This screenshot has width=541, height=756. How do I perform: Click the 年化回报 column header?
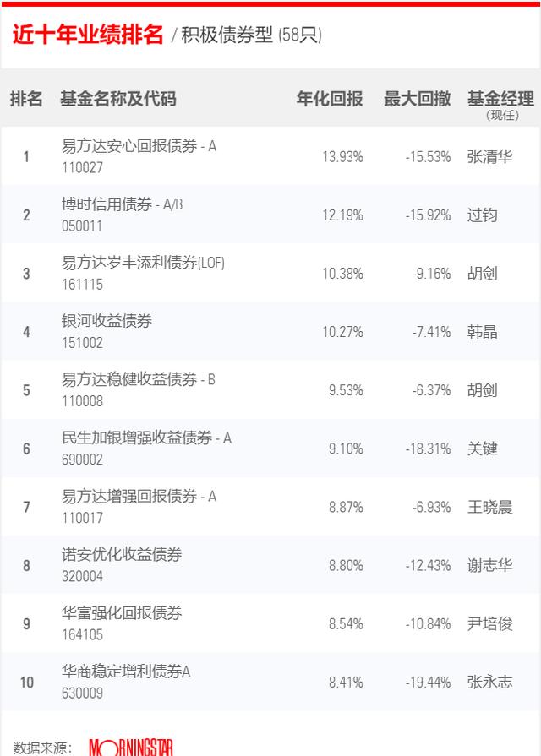[330, 99]
